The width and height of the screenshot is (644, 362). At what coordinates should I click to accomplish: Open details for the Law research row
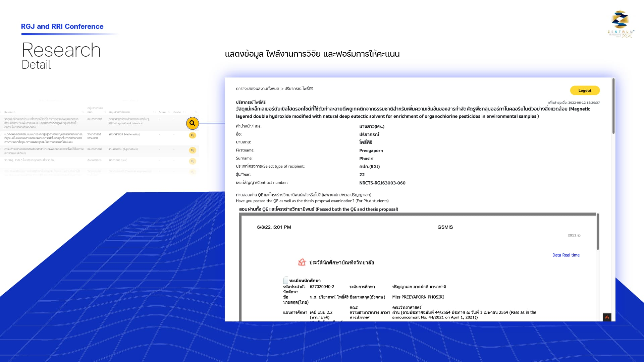coord(192,161)
